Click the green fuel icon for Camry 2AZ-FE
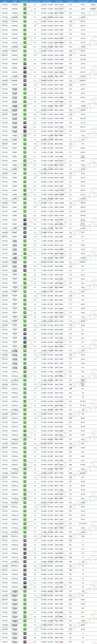Image resolution: width=97 pixels, height=644 pixels. [25, 190]
